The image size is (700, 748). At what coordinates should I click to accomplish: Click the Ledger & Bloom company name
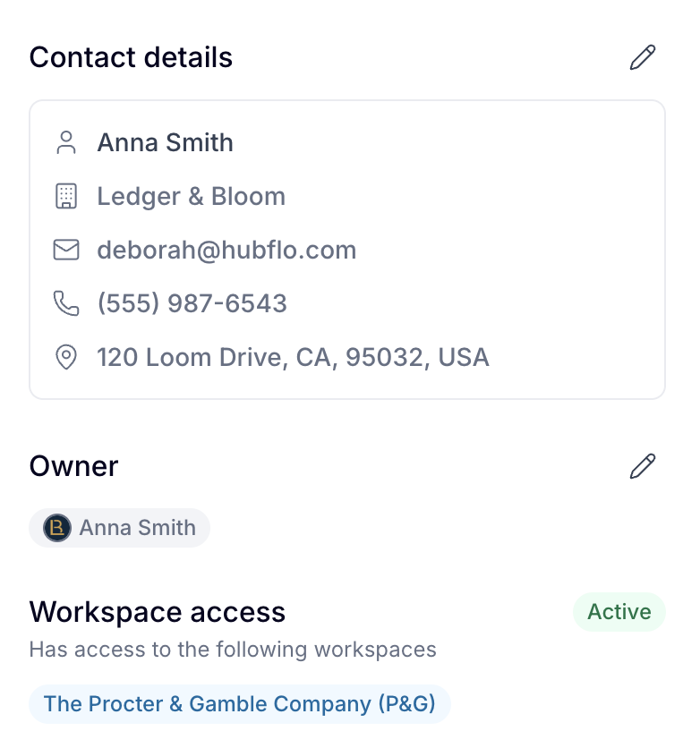(x=191, y=196)
